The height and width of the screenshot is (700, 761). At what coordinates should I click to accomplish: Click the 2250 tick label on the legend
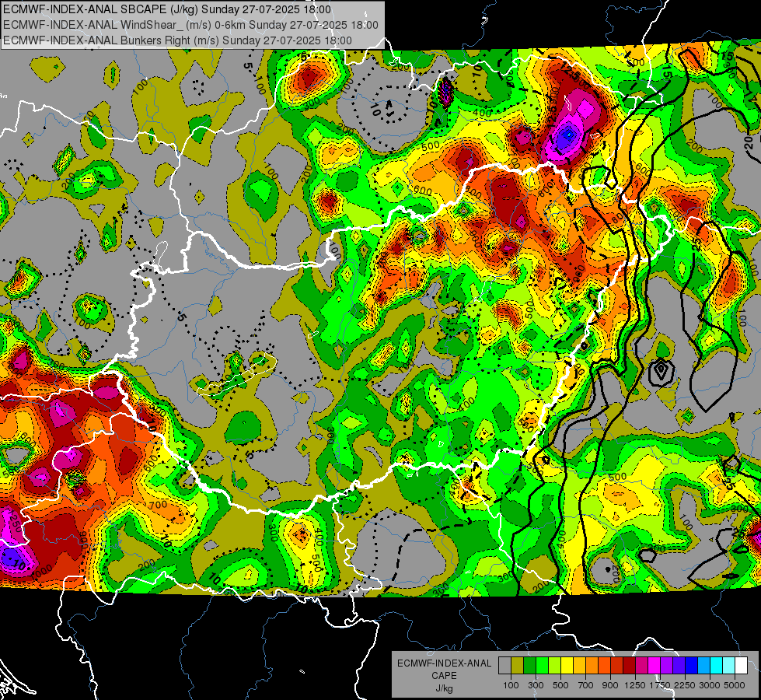point(685,685)
